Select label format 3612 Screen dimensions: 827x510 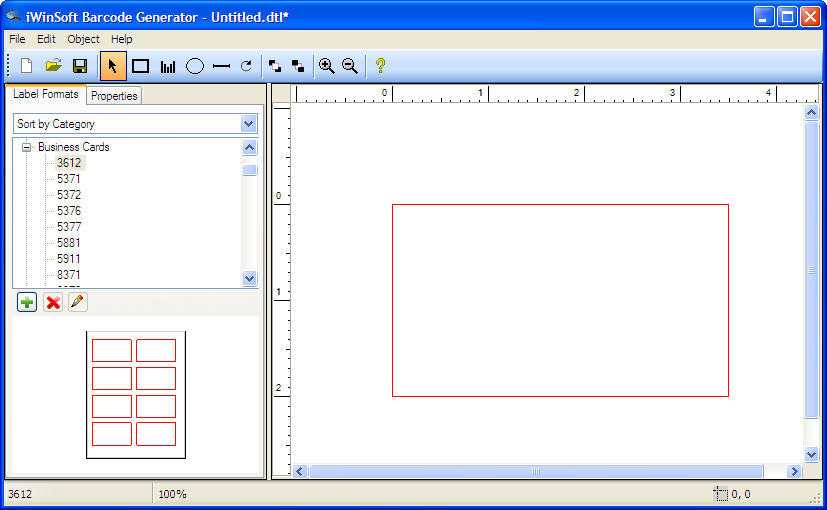[x=69, y=163]
